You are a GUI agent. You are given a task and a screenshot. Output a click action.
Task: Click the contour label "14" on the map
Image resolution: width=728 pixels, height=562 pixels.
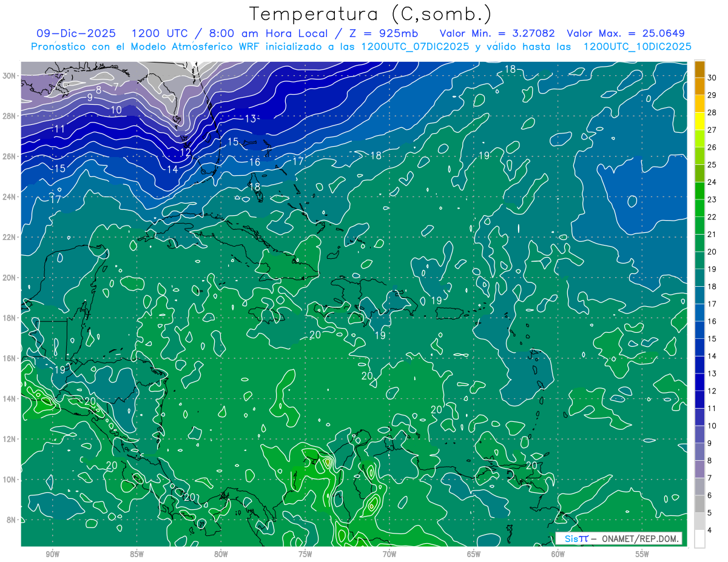tap(173, 169)
